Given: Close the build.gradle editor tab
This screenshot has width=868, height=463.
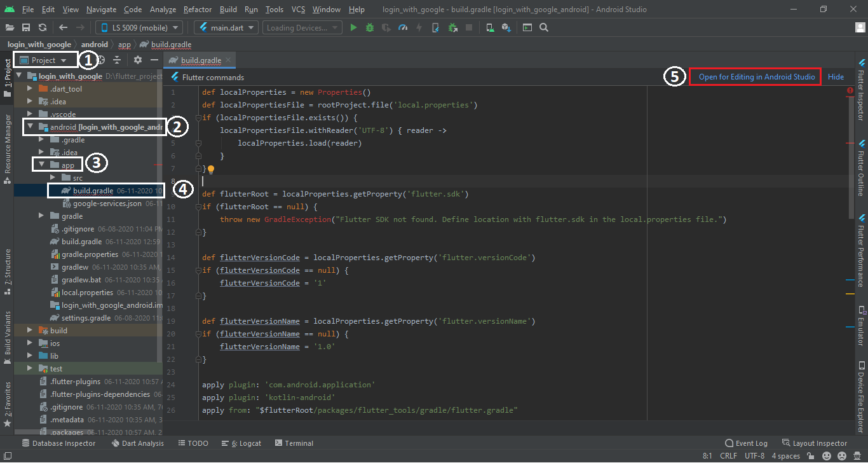Looking at the screenshot, I should click(x=229, y=60).
